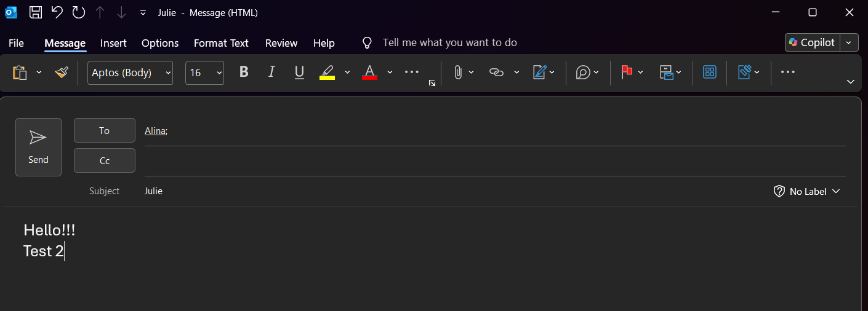Switch to the Options tab
868x311 pixels.
tap(160, 43)
